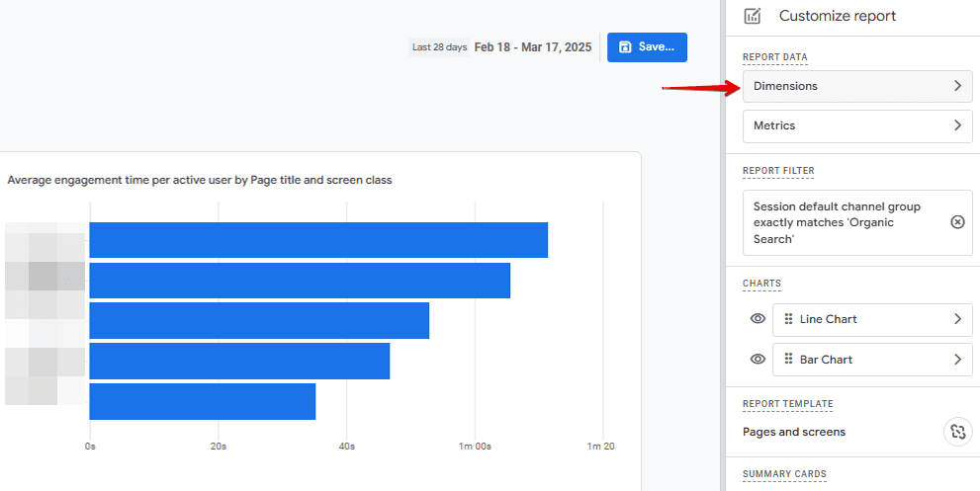Remove the Organic Search report filter

click(x=956, y=222)
